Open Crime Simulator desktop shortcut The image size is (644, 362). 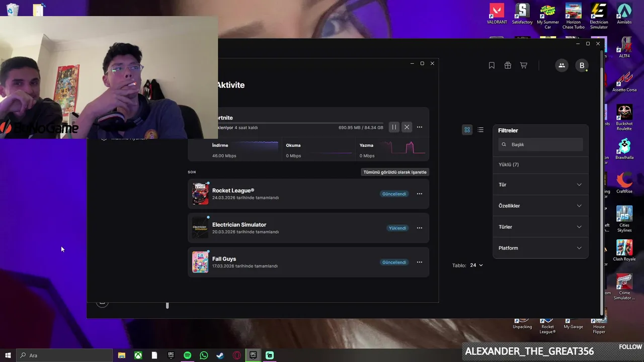pos(624,287)
